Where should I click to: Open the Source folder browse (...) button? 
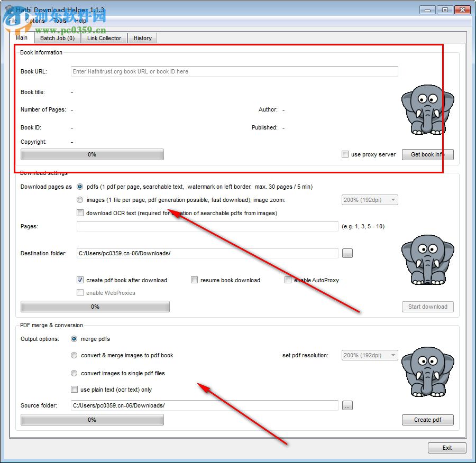click(347, 405)
